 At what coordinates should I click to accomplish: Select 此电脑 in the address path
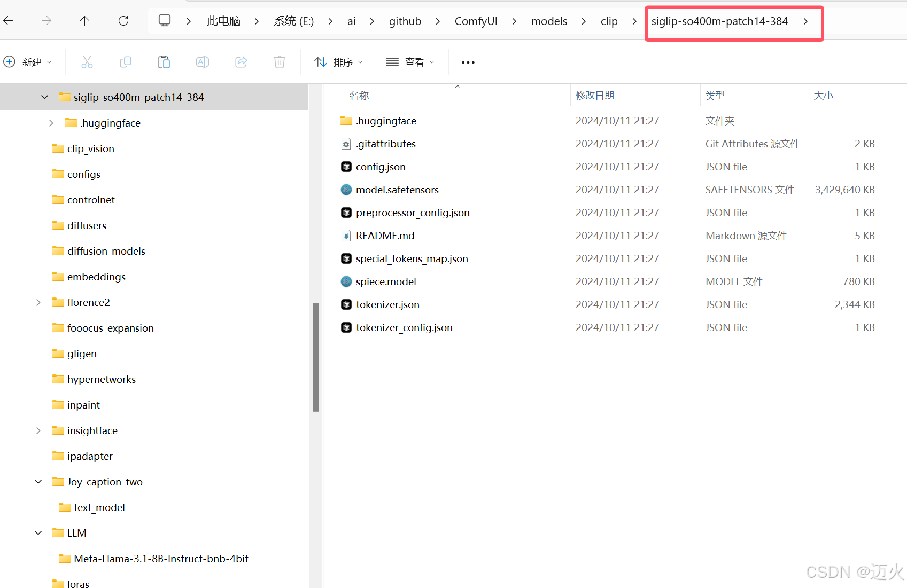coord(223,21)
